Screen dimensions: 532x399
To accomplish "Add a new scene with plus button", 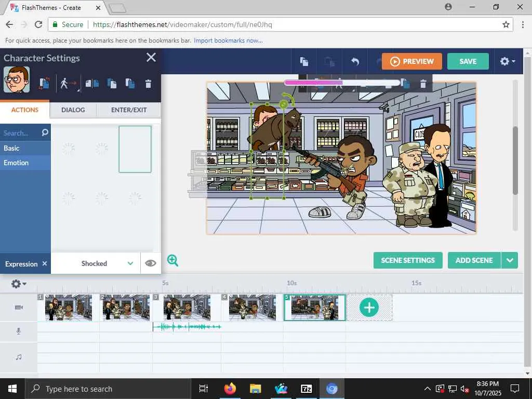I will pyautogui.click(x=369, y=308).
